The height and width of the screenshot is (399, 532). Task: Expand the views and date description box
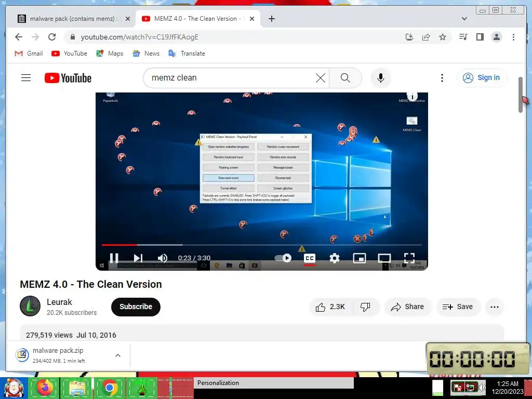[x=262, y=333]
